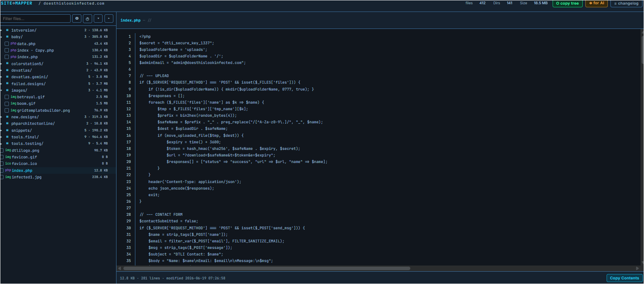644x284 pixels.
Task: Click the folder icon of snippets/
Action: click(7, 130)
